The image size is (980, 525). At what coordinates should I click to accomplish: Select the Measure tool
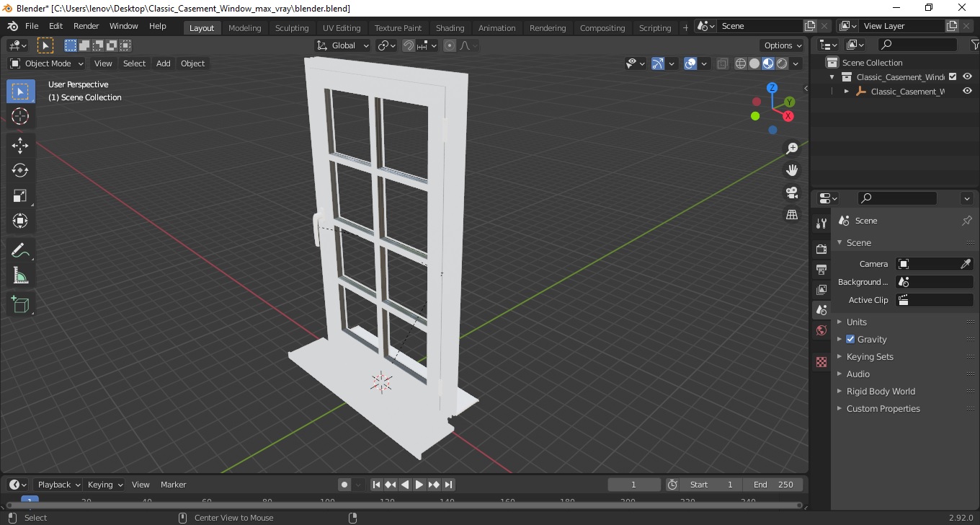[x=20, y=275]
